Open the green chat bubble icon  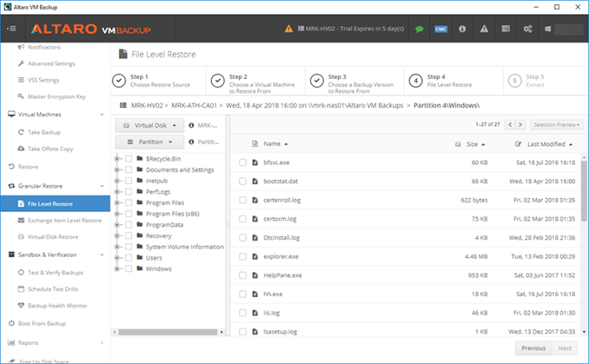click(x=420, y=29)
